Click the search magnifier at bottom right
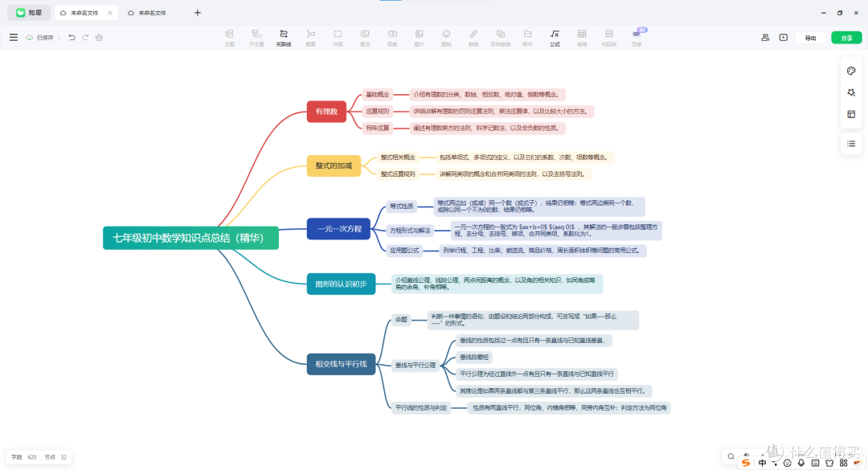The image size is (868, 470). pyautogui.click(x=731, y=456)
